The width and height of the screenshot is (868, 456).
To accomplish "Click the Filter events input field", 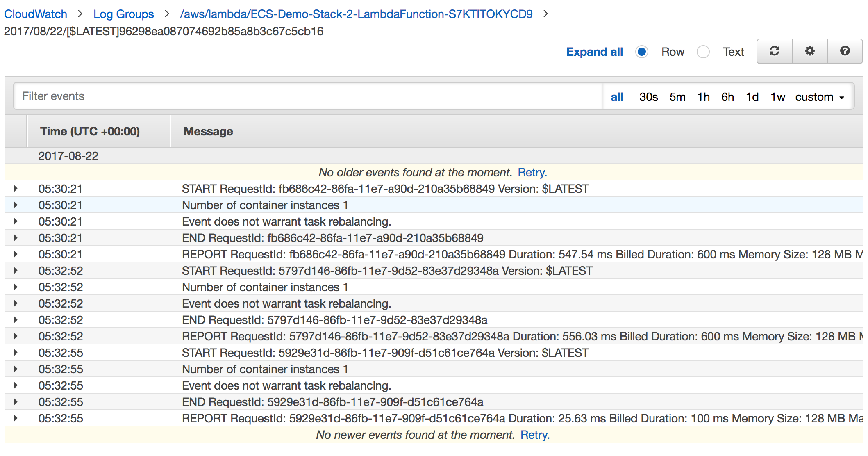I will tap(307, 96).
